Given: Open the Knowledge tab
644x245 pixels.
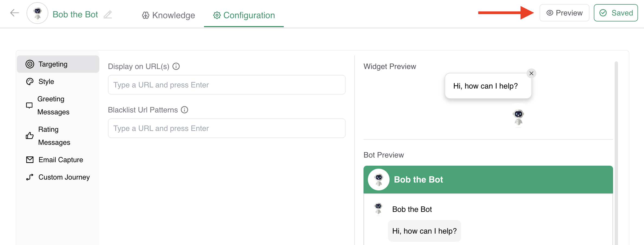Looking at the screenshot, I should (168, 15).
